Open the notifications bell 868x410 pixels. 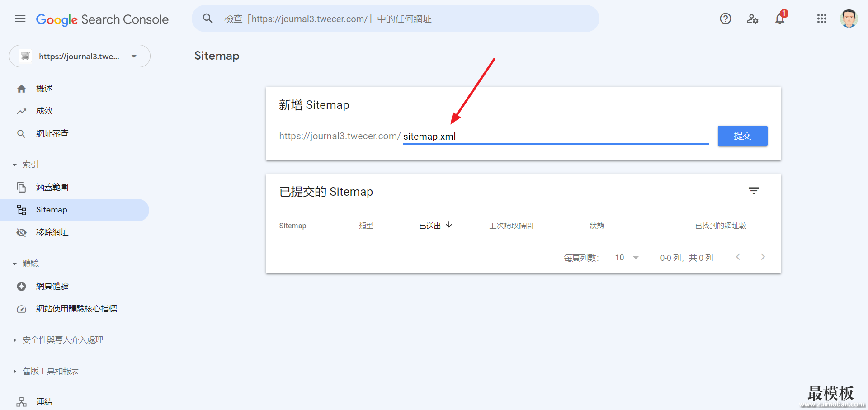pos(780,19)
